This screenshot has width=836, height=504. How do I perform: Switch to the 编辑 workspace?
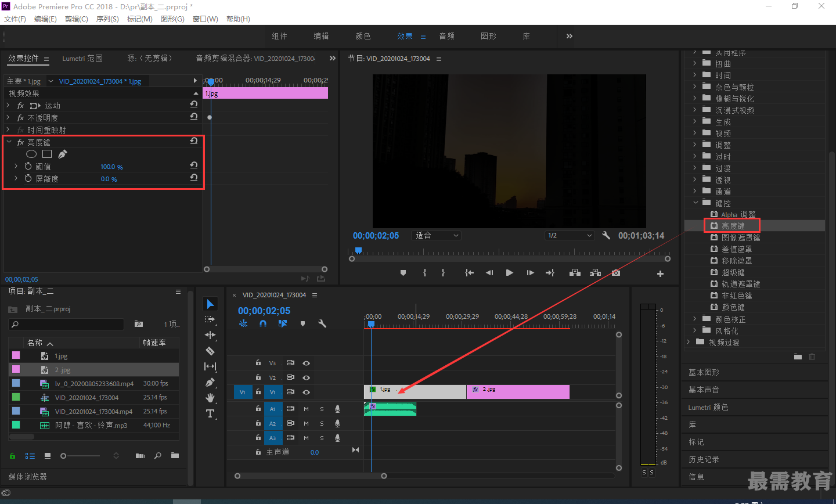point(322,36)
